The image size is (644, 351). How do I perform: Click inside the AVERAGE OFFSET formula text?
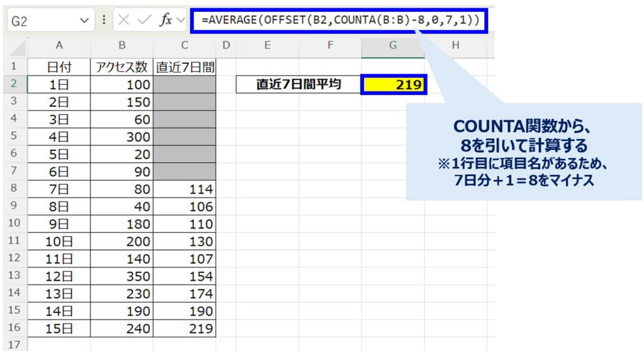click(x=340, y=19)
